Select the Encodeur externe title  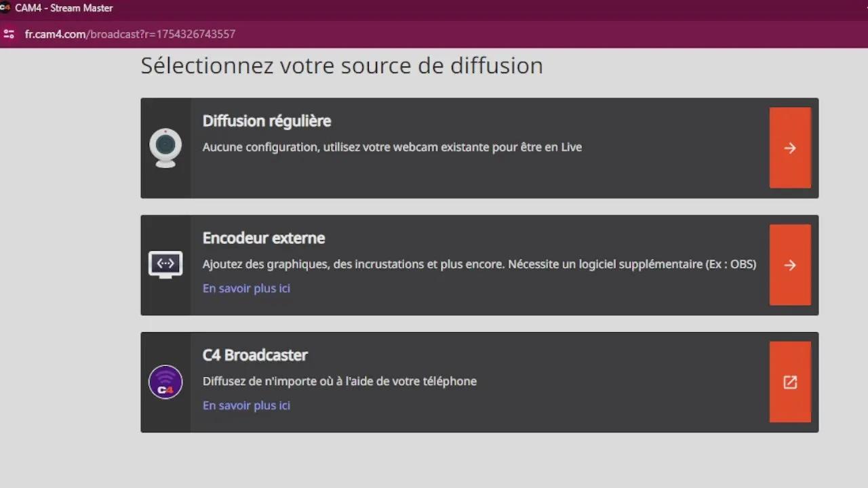coord(264,238)
